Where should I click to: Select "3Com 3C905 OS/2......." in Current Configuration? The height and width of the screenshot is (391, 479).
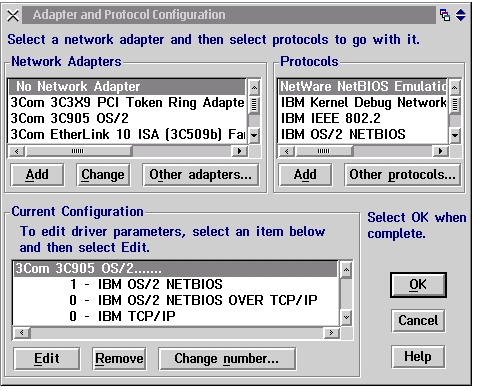[175, 269]
